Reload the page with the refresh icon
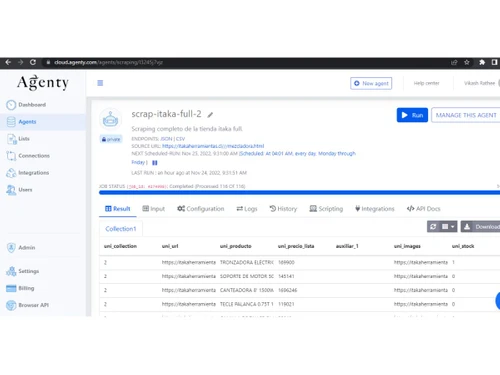 (x=33, y=62)
